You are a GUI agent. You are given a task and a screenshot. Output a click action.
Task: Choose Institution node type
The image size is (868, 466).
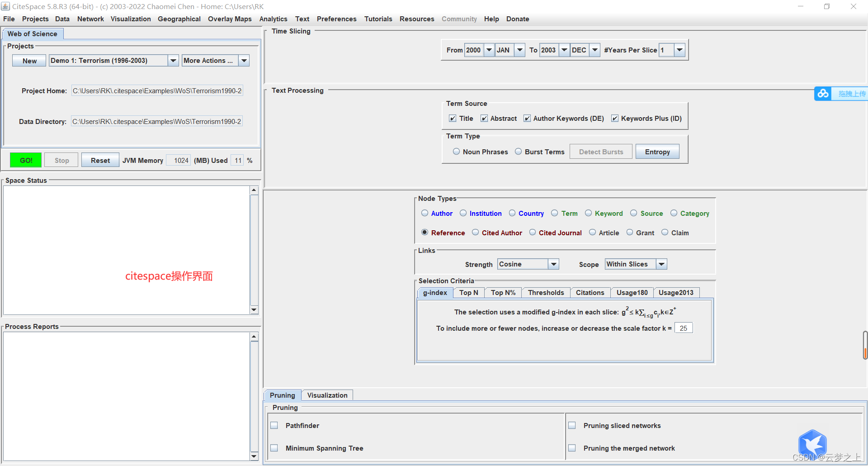point(463,213)
